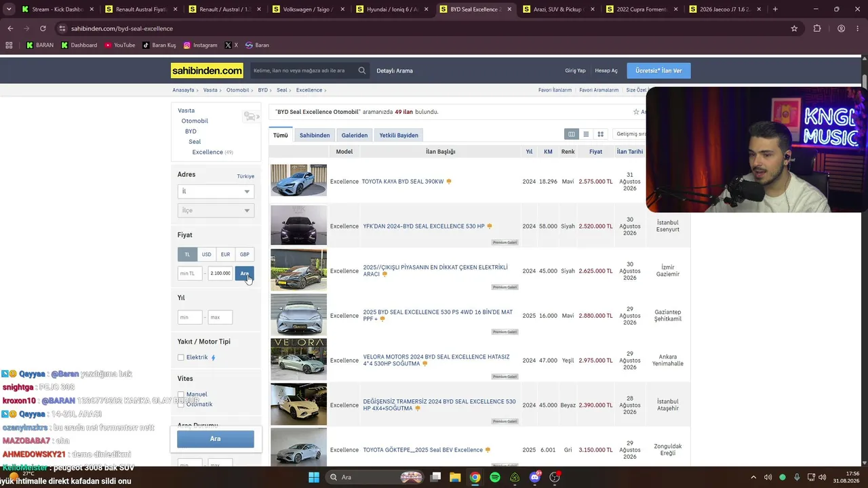Image resolution: width=868 pixels, height=488 pixels.
Task: Click the microphone icon in system tray
Action: point(797,477)
